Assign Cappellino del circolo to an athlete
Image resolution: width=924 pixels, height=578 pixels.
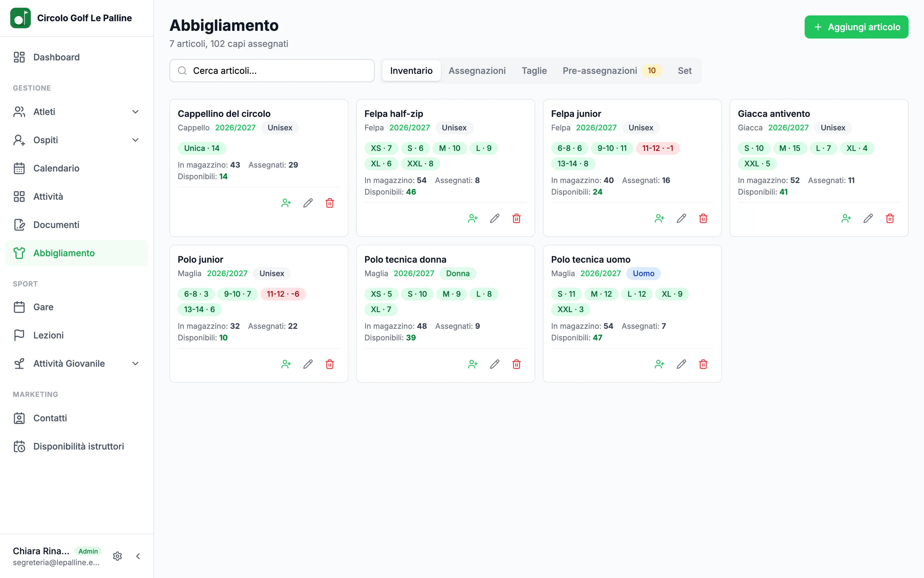point(286,203)
